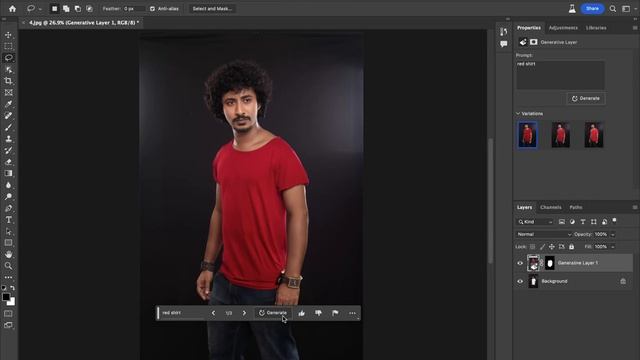Select the Eraser tool
The image size is (640, 360).
pyautogui.click(x=8, y=162)
